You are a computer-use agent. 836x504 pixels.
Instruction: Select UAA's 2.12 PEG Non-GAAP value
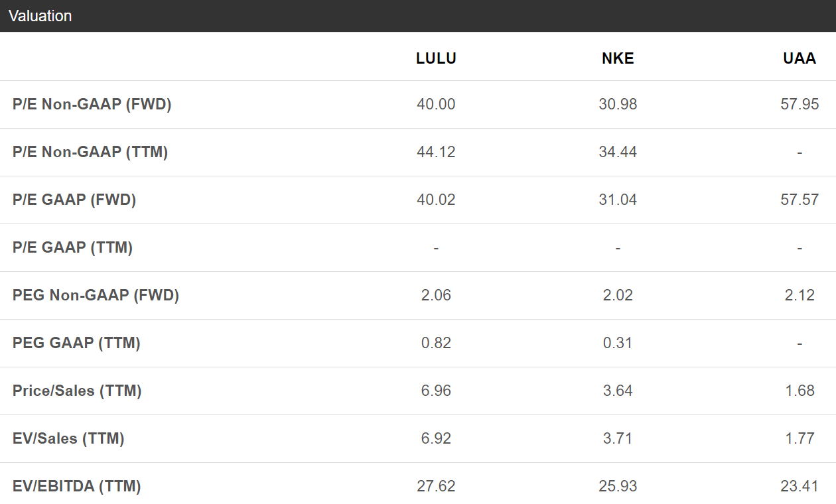[800, 295]
